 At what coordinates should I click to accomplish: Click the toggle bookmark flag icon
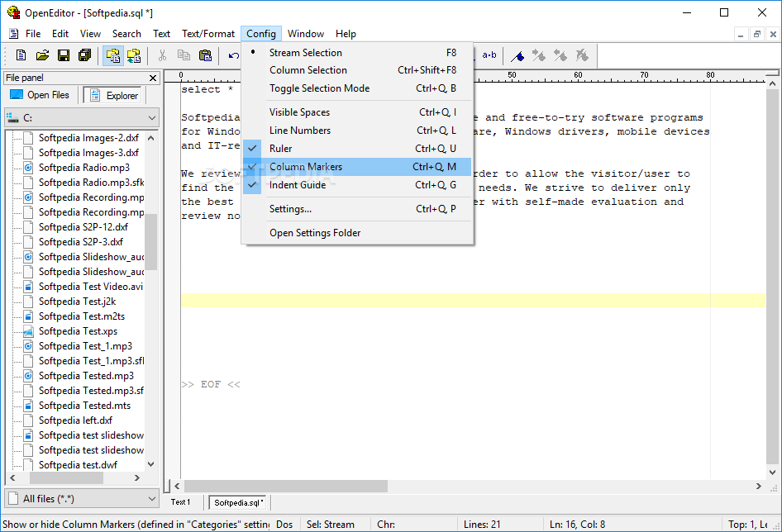pyautogui.click(x=517, y=56)
